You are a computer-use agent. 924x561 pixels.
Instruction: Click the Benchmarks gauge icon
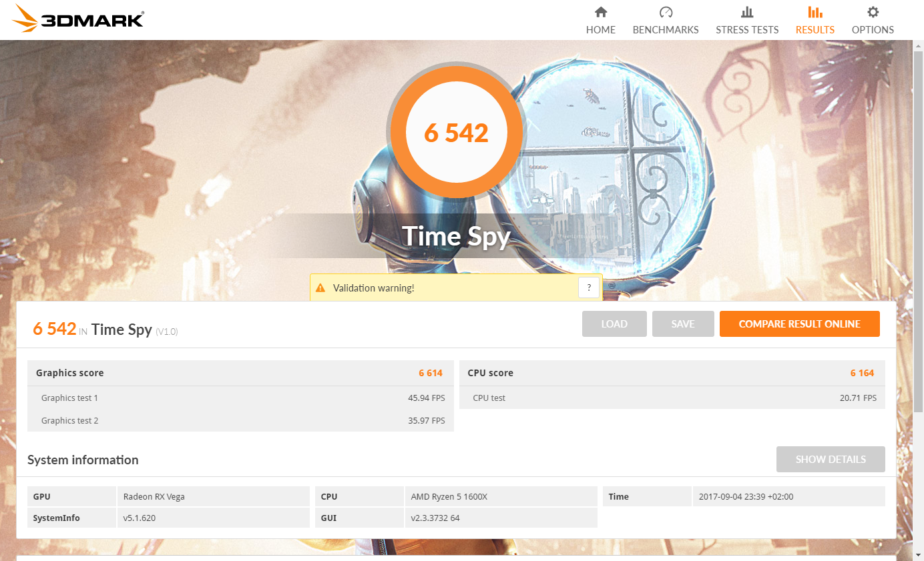666,12
